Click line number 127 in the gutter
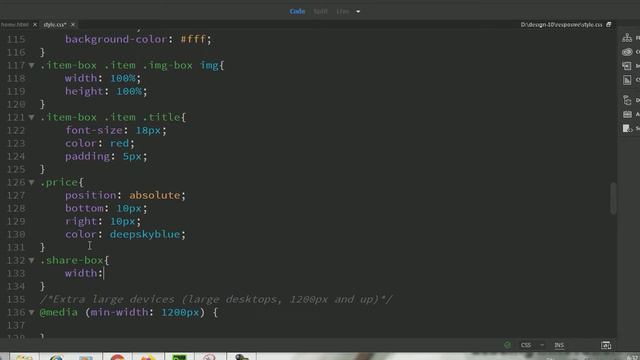 (16, 195)
